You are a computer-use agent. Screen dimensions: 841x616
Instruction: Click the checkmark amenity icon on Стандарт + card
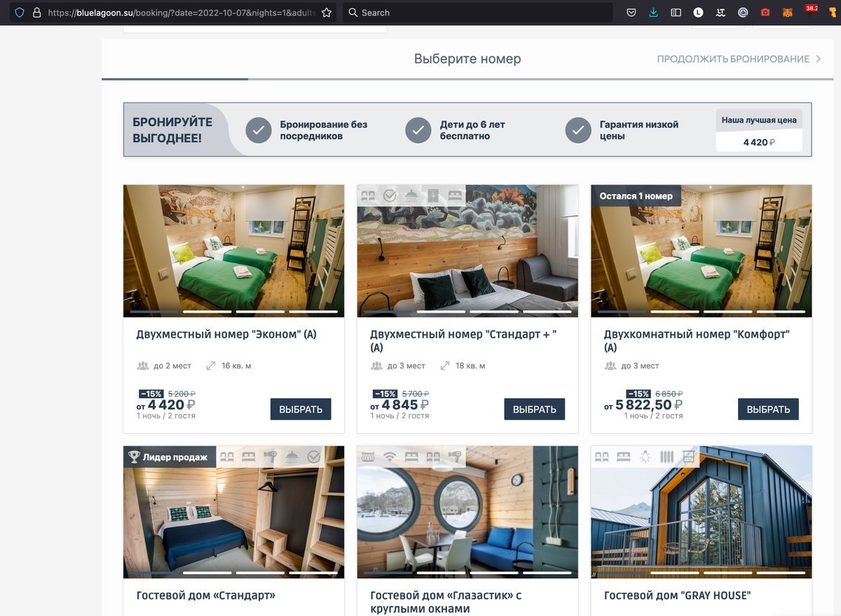coord(390,196)
